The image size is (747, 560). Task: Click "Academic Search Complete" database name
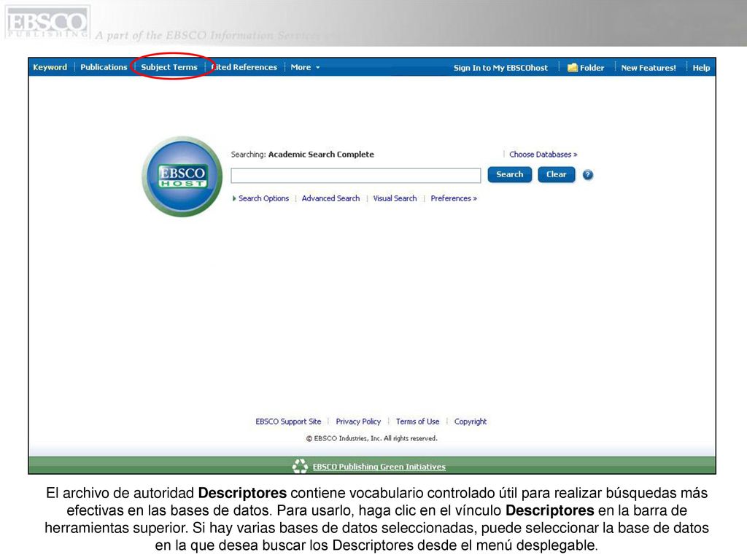coord(321,155)
